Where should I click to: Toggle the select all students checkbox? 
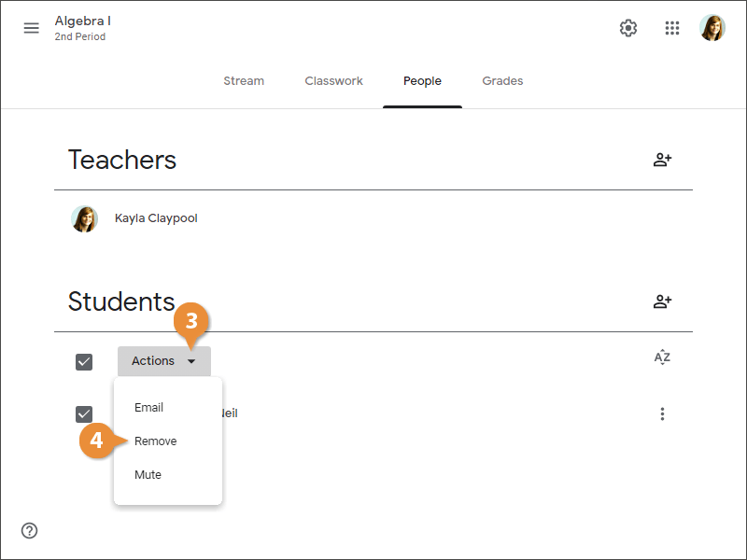pyautogui.click(x=84, y=361)
